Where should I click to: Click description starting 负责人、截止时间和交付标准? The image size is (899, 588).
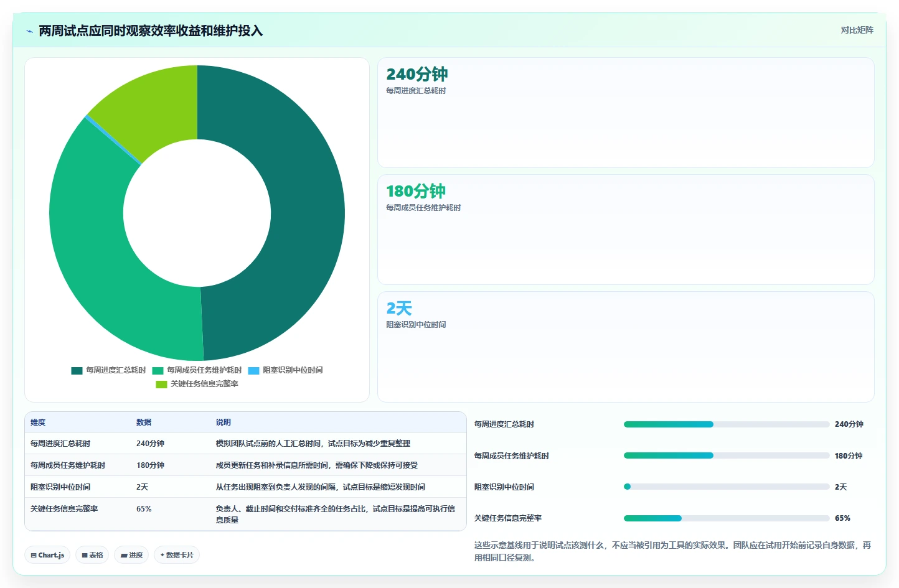(336, 515)
